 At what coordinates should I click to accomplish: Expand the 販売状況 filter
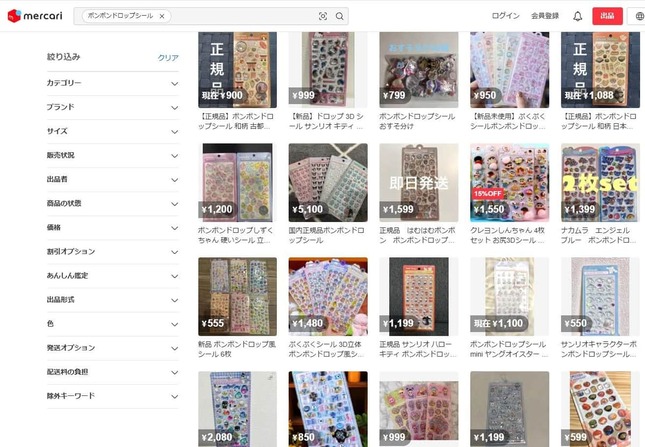pyautogui.click(x=112, y=155)
